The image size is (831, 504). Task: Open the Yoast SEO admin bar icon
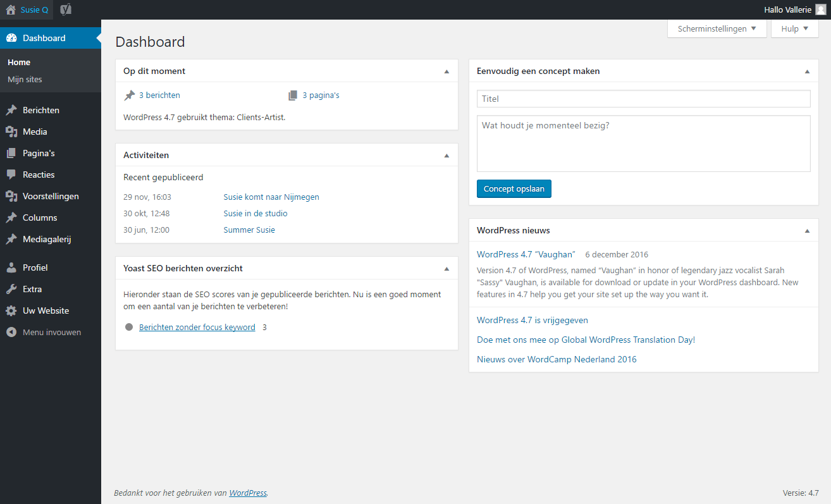[x=66, y=9]
